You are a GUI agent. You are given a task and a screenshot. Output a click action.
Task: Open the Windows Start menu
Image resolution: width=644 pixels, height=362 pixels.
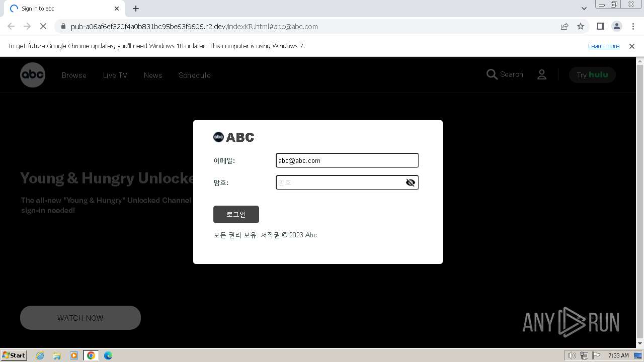click(x=14, y=355)
